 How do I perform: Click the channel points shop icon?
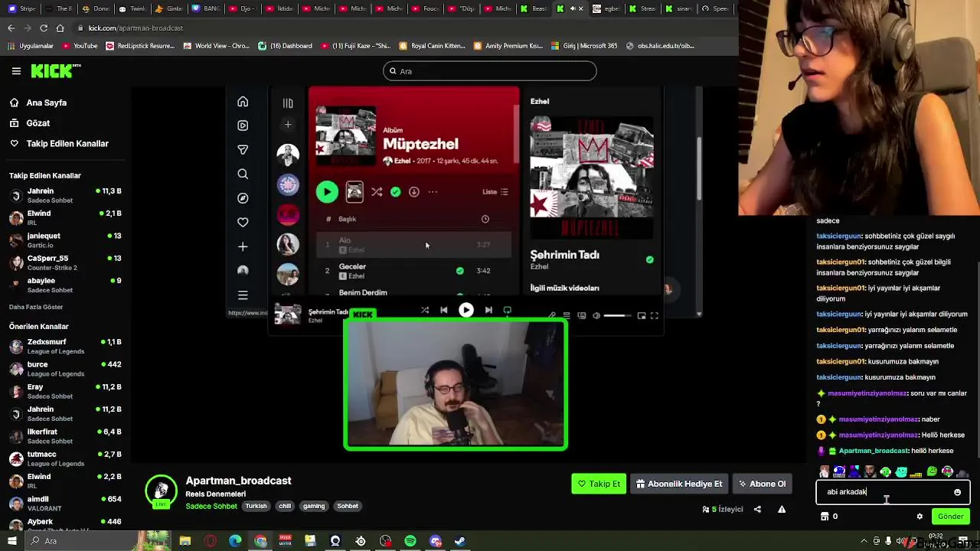825,517
